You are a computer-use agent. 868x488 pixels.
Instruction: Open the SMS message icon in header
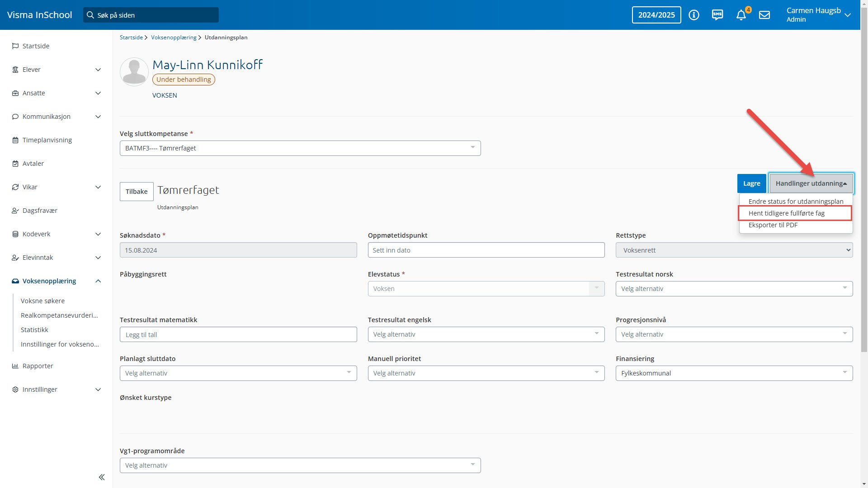coord(717,15)
